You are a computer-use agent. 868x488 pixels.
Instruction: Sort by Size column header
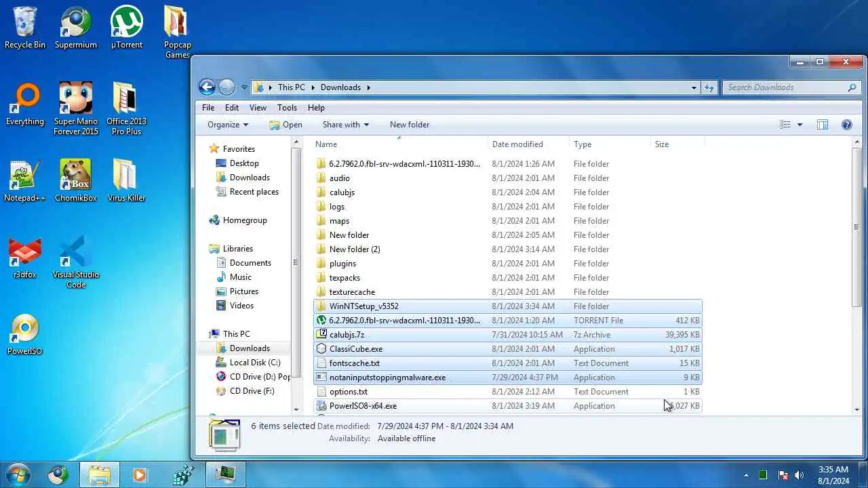pyautogui.click(x=677, y=144)
